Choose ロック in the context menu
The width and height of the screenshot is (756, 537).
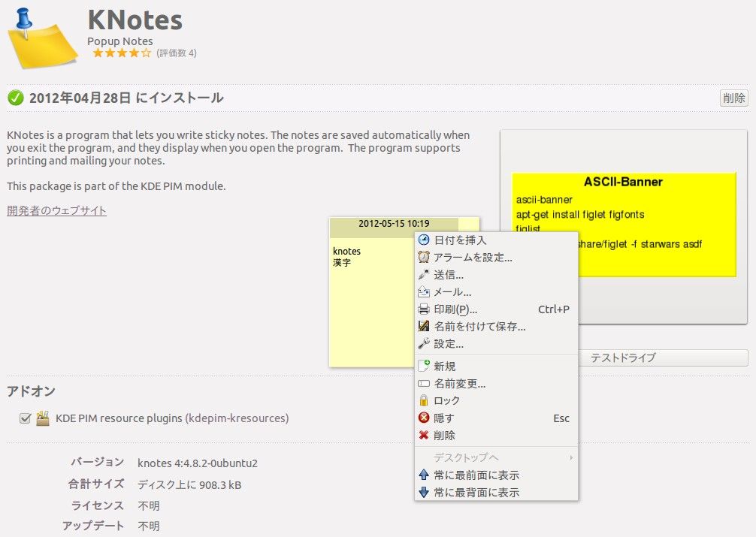pos(496,401)
